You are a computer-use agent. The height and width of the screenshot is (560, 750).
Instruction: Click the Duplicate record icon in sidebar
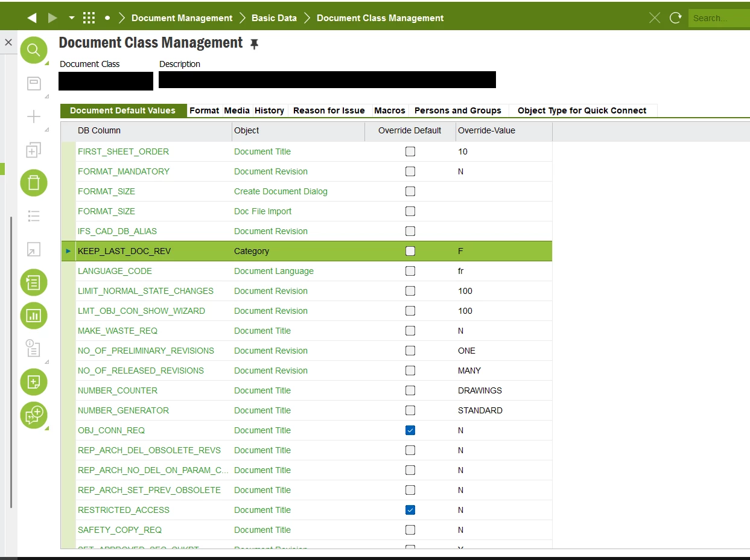pos(34,150)
